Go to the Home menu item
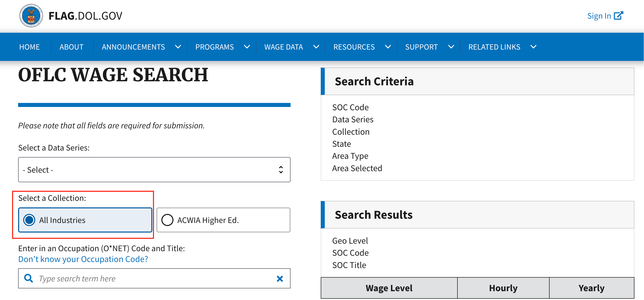Viewport: 644px width, 300px height. 29,47
